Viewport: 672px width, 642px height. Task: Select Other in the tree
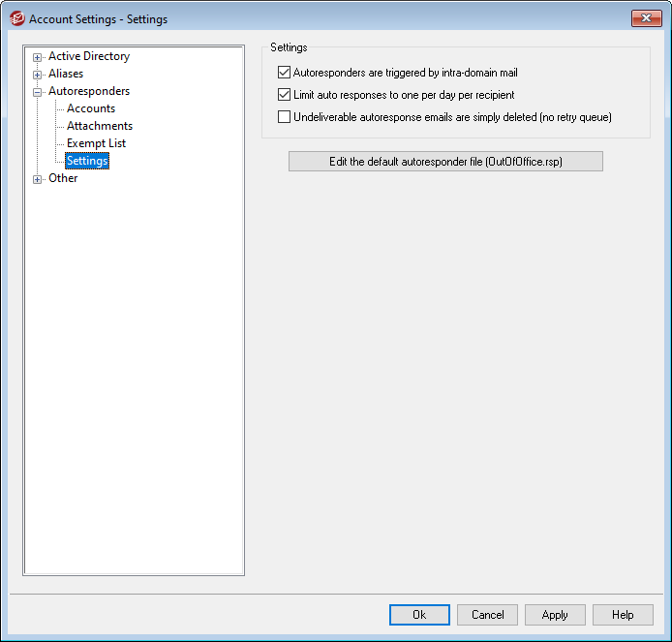63,178
